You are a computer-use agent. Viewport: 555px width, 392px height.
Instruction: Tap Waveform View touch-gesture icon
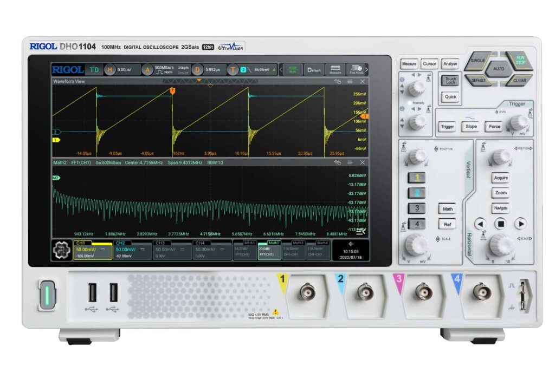tap(337, 82)
